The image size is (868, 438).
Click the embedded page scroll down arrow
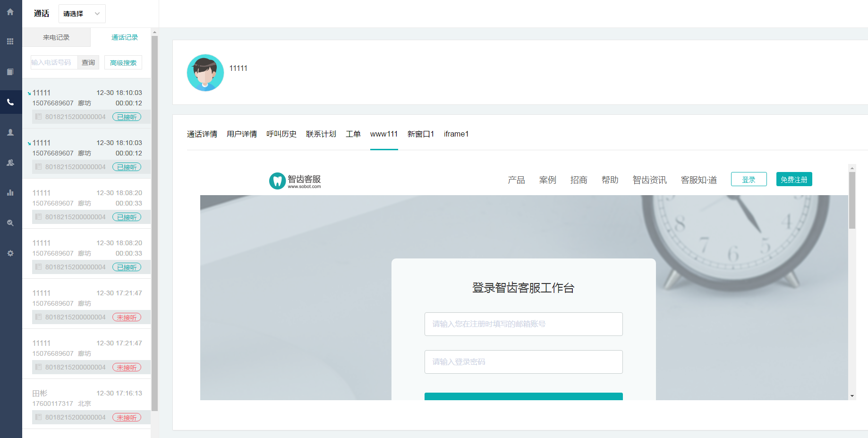852,396
